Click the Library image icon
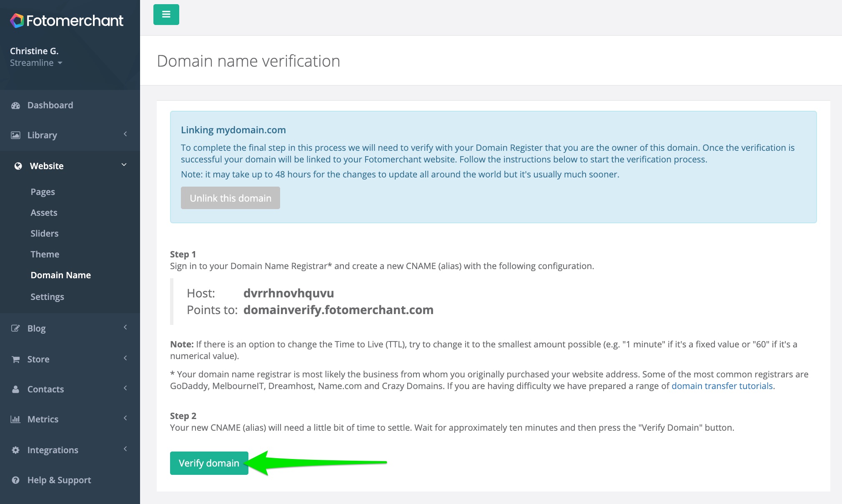The image size is (842, 504). click(16, 135)
